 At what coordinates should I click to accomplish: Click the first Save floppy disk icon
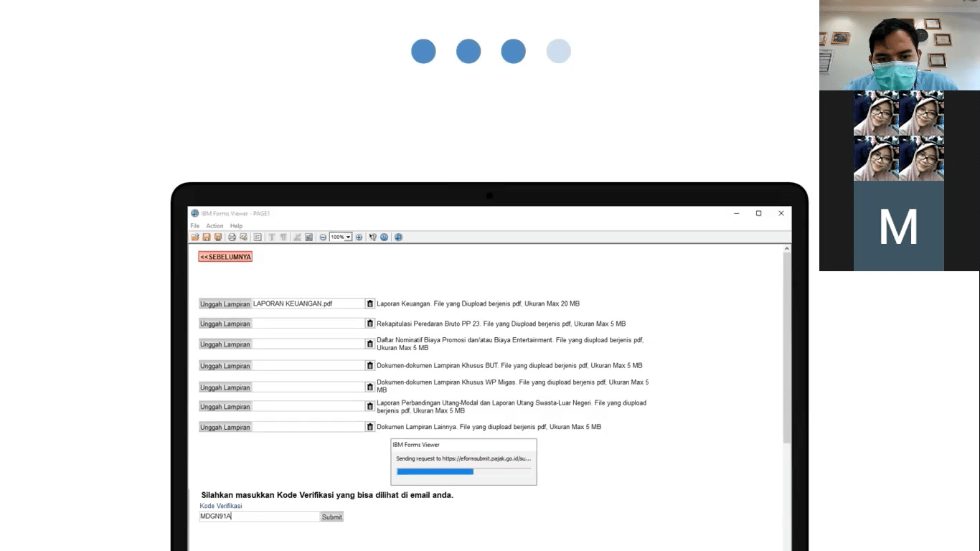[207, 237]
